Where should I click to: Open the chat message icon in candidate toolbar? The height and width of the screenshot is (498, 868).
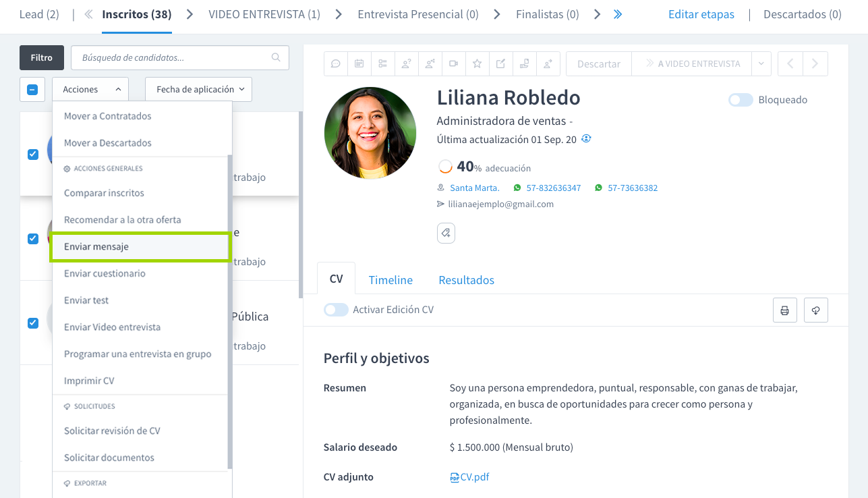coord(335,63)
